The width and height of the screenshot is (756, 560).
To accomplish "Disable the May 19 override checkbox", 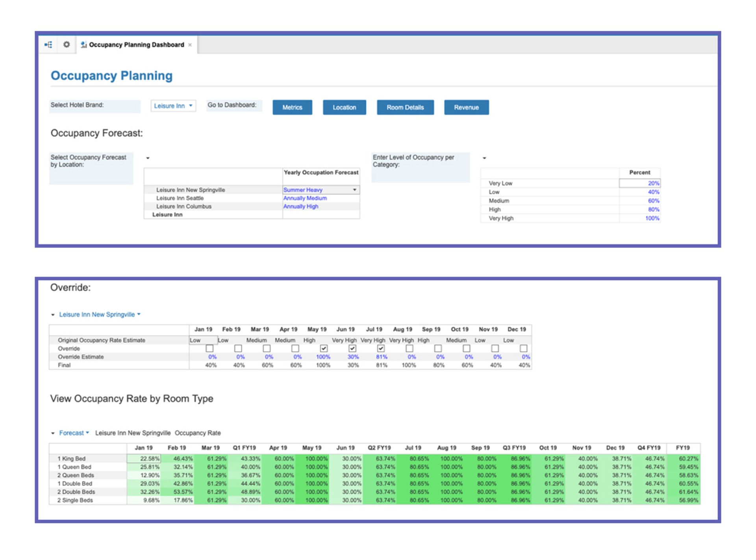I will (x=324, y=348).
